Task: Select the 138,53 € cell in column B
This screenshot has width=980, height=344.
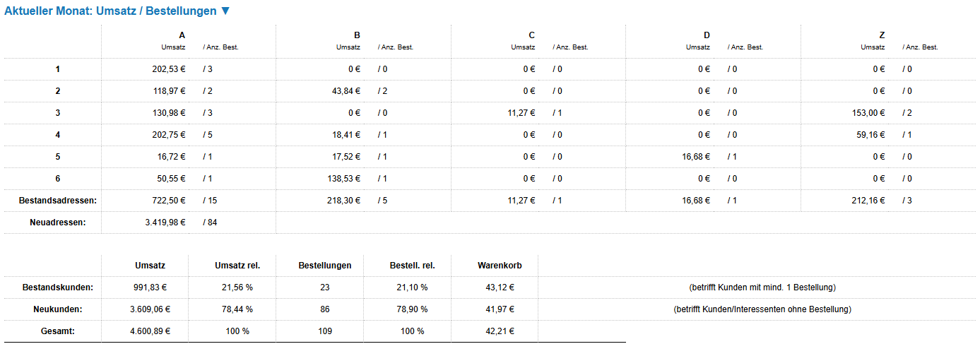Action: (345, 179)
